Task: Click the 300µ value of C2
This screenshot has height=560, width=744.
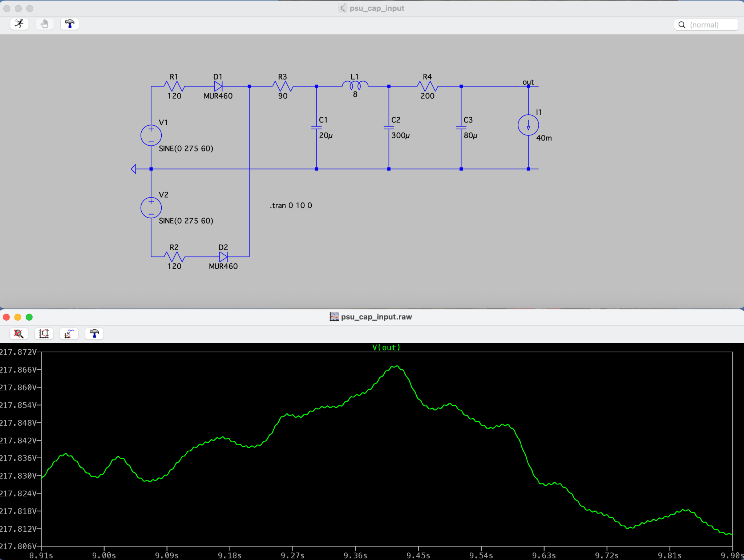Action: coord(401,135)
